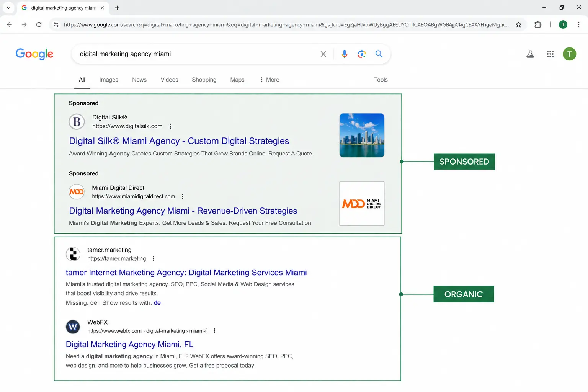This screenshot has width=588, height=392.
Task: Open Chrome three-dot menu
Action: (x=578, y=24)
